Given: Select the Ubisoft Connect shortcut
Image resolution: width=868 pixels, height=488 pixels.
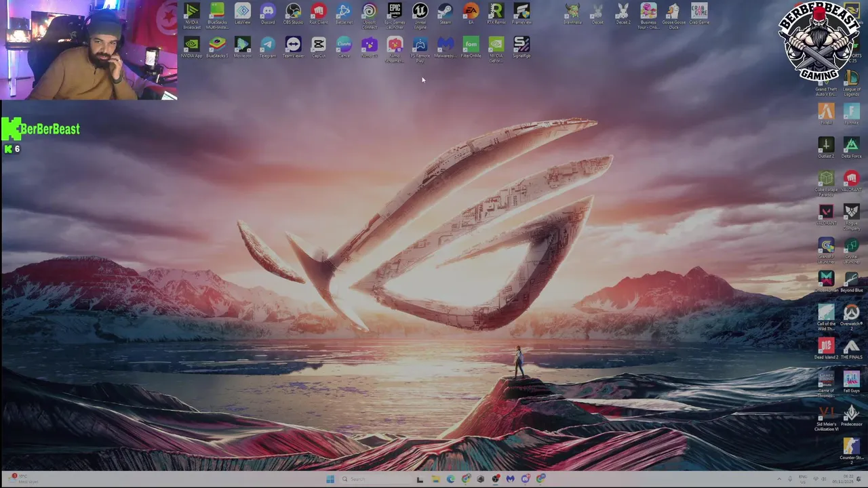Looking at the screenshot, I should pyautogui.click(x=369, y=16).
